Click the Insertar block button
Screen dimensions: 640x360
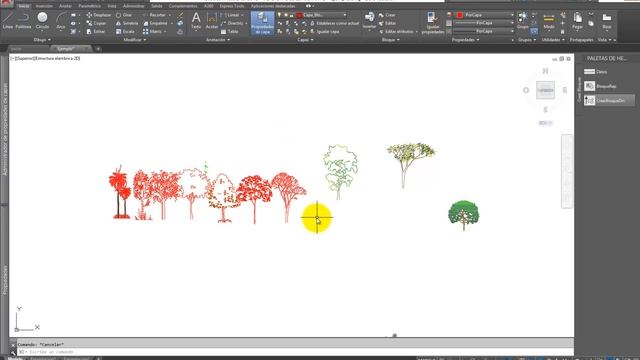click(369, 20)
